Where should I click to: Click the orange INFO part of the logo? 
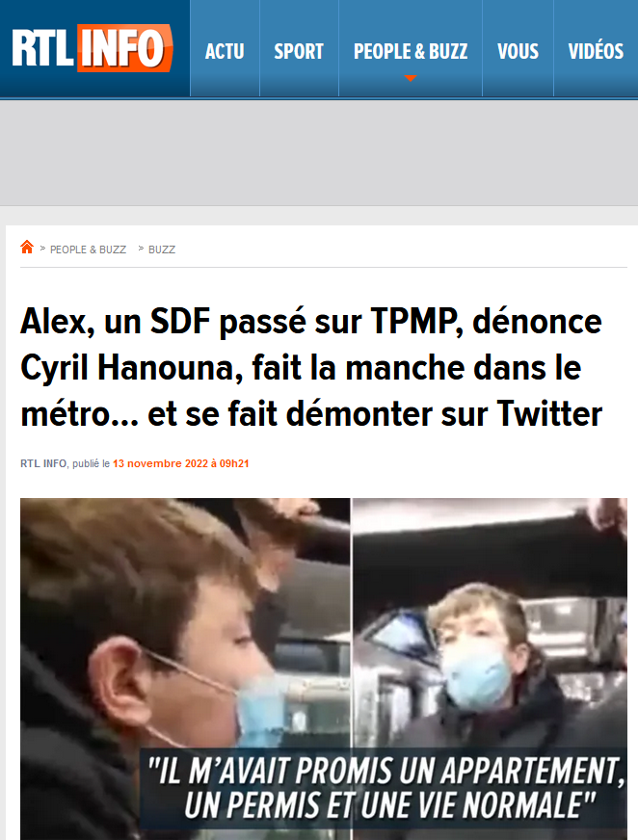125,48
